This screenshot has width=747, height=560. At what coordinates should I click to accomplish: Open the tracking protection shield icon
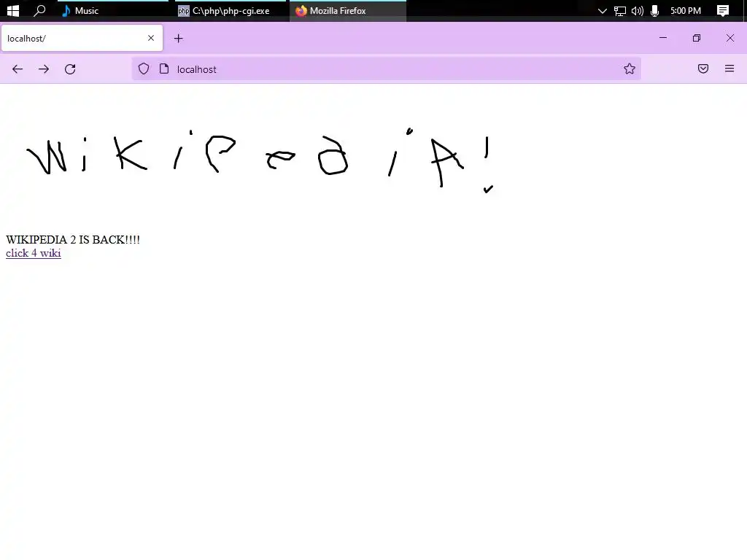(144, 69)
